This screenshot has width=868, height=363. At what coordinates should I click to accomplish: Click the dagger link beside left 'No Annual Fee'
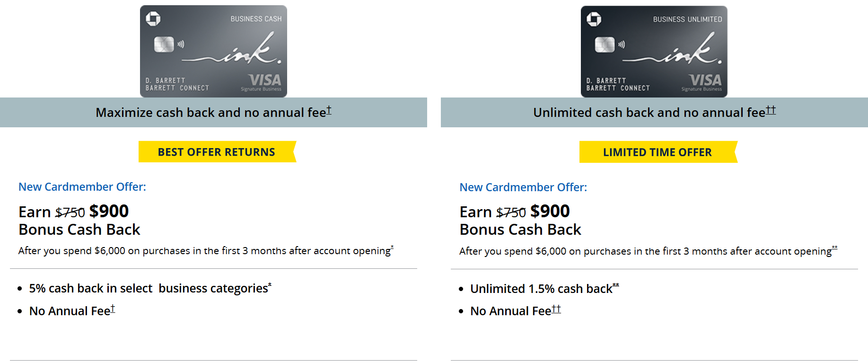(113, 309)
